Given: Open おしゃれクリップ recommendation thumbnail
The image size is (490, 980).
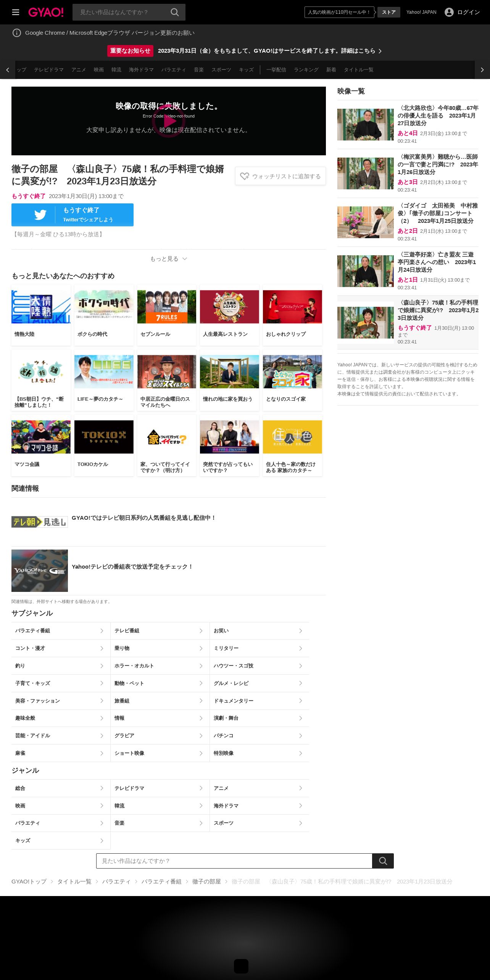Looking at the screenshot, I should click(292, 307).
